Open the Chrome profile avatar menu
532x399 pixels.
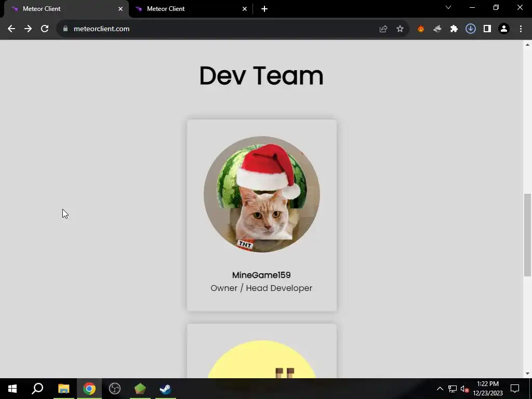[x=504, y=29]
